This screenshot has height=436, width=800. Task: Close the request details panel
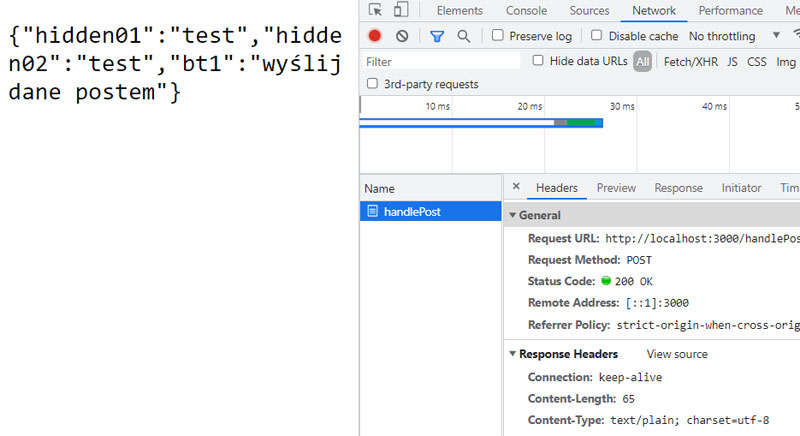(x=516, y=187)
